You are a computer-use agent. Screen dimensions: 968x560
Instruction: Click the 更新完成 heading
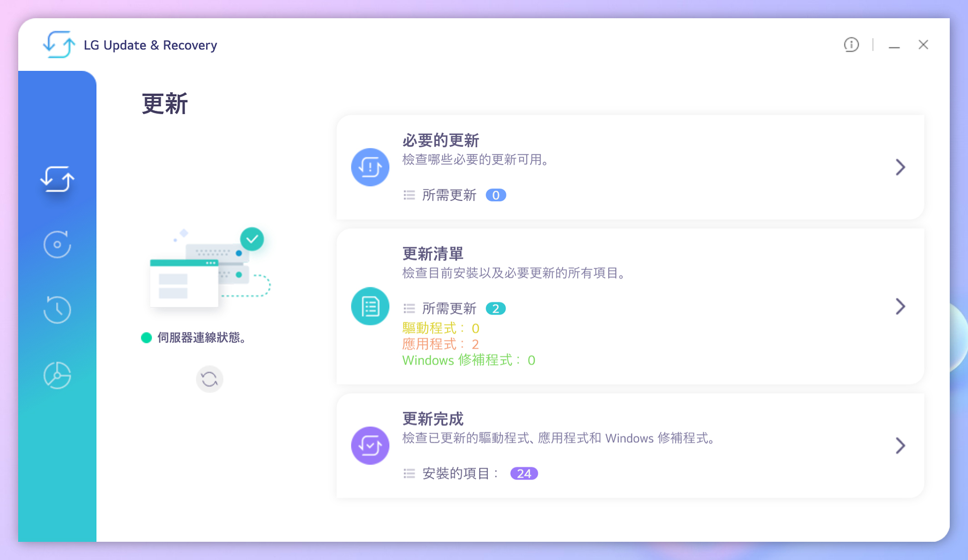433,419
